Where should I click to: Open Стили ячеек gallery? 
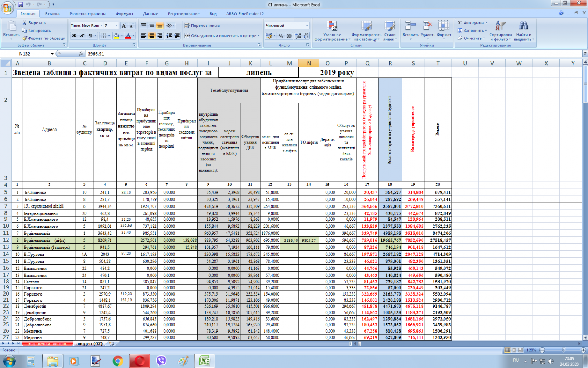(390, 31)
